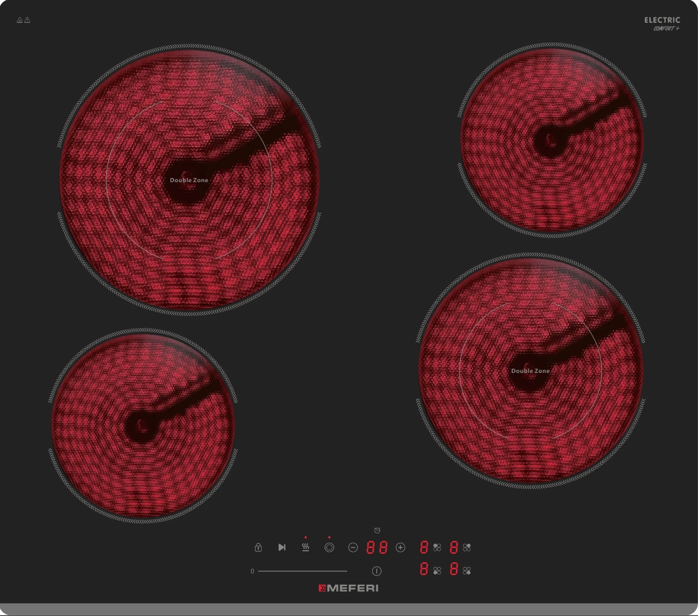Select the bottom-left zone selector icon
698x616 pixels.
click(x=437, y=571)
